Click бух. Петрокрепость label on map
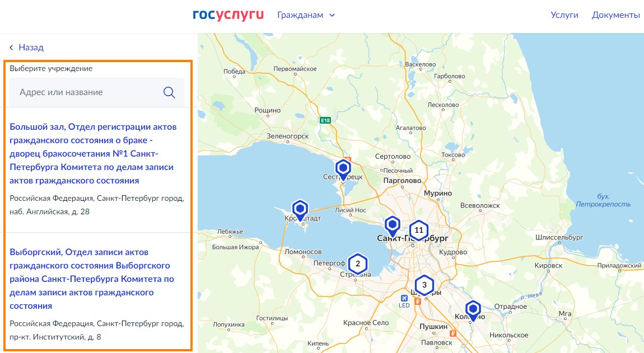 603,200
